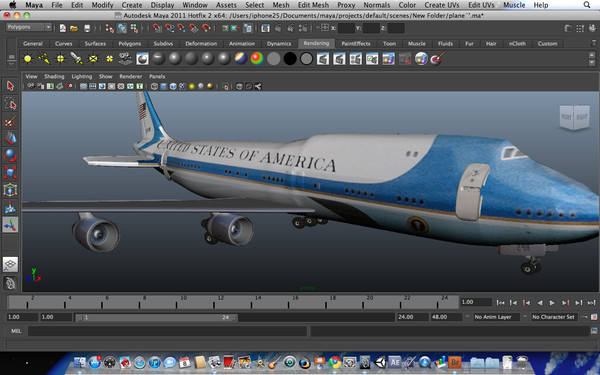
Task: Select the Rotate tool sphere icon
Action: click(10, 155)
